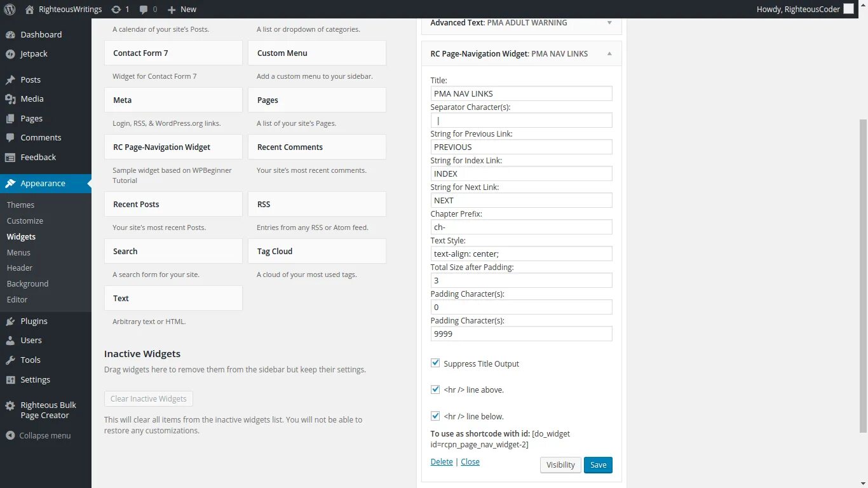
Task: Open the New content dropdown
Action: pyautogui.click(x=182, y=10)
